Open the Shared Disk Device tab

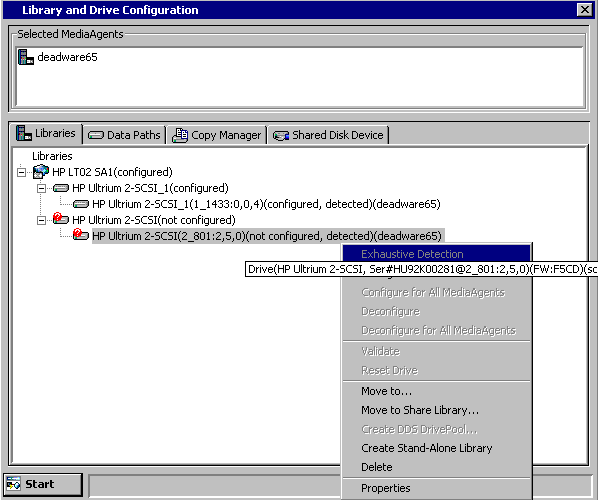(x=328, y=135)
